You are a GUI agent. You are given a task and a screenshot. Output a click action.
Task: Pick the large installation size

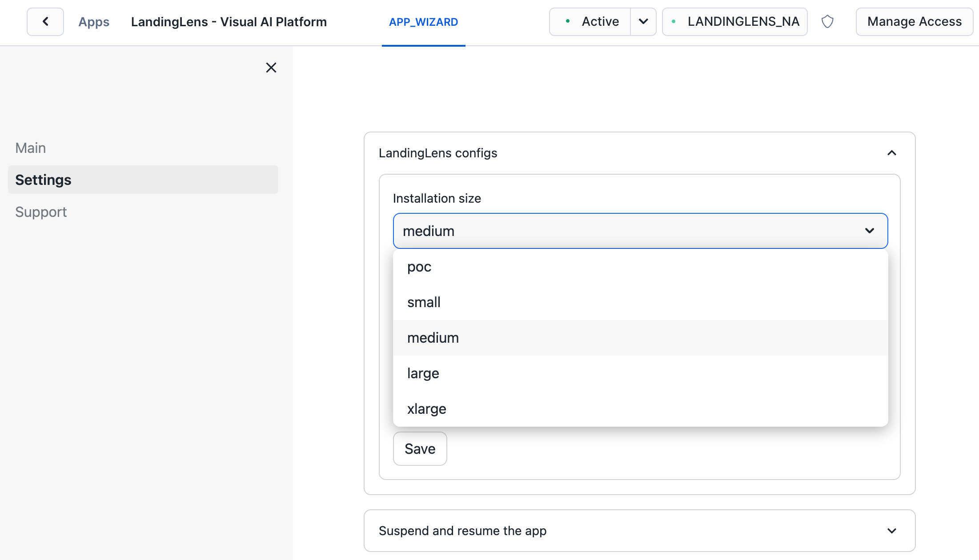423,373
